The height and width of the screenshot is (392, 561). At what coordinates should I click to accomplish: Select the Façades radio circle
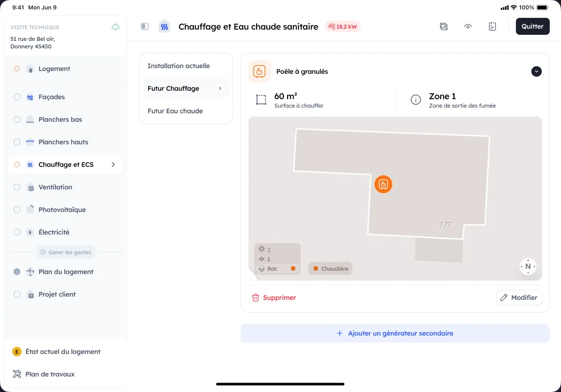(17, 97)
